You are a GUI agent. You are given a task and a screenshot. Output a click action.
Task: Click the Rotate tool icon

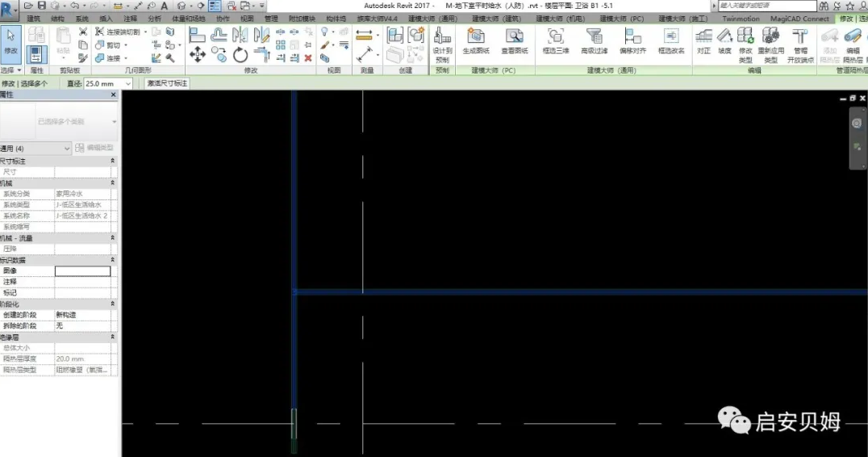click(x=240, y=55)
